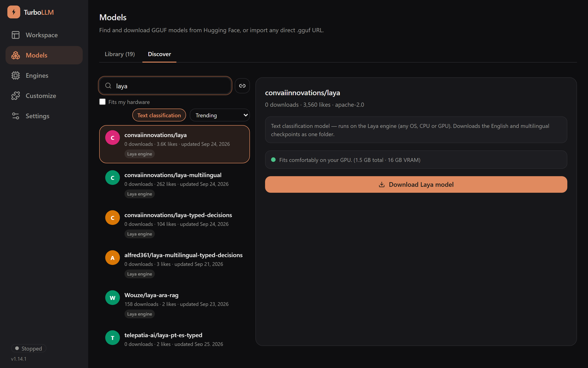588x368 pixels.
Task: Click the version v1.14.1 label
Action: (x=19, y=359)
